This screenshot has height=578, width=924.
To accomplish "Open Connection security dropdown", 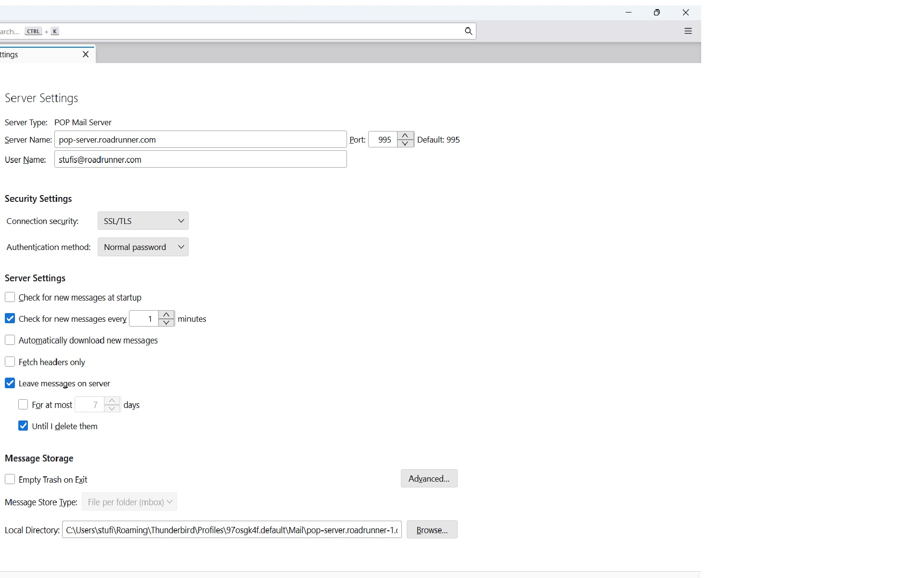I will [x=143, y=221].
